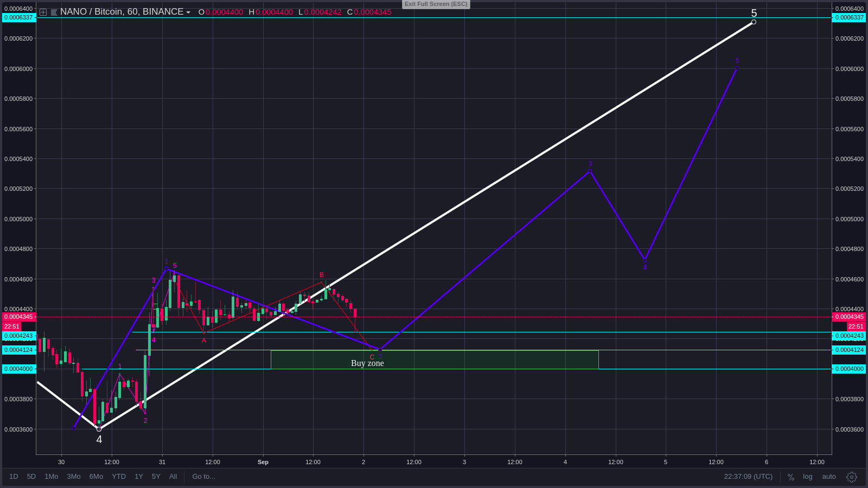The width and height of the screenshot is (868, 488).
Task: Open the timezone menu at 22:37:09 (UTC)
Action: (x=748, y=477)
